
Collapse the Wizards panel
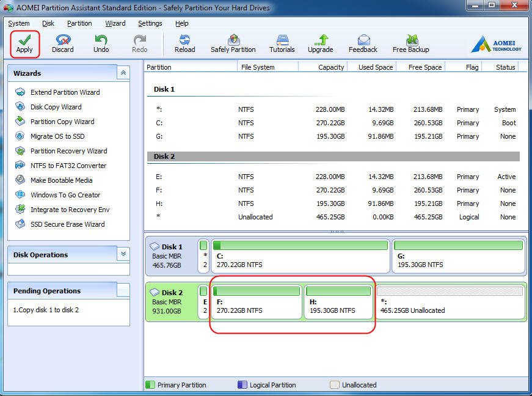click(123, 73)
